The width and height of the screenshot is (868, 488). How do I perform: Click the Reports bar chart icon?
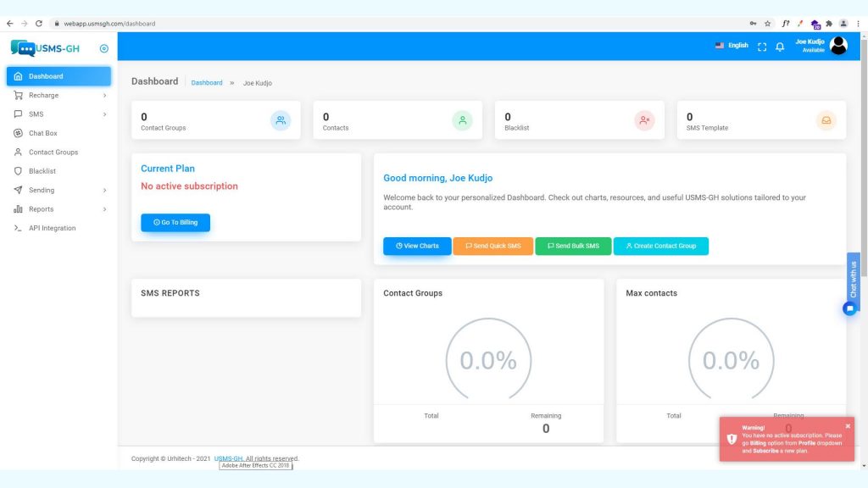(x=19, y=209)
